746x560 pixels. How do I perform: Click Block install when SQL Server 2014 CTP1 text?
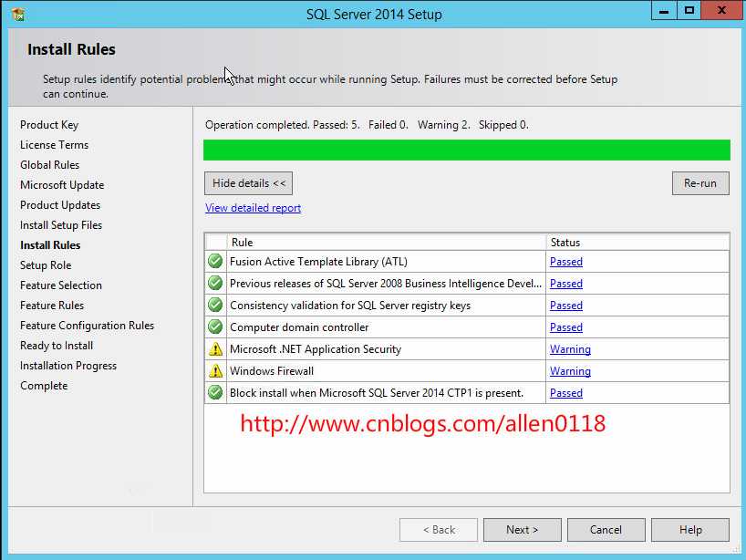[x=377, y=393]
